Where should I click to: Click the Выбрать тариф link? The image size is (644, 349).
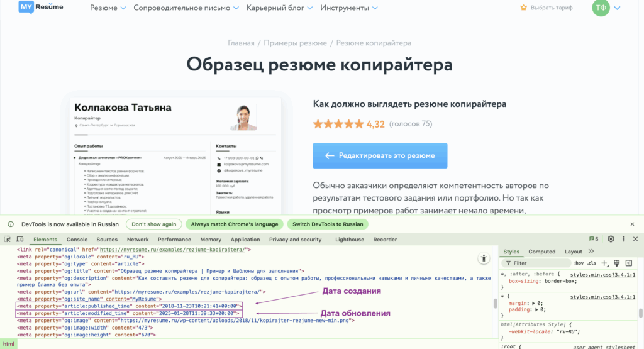pyautogui.click(x=551, y=8)
